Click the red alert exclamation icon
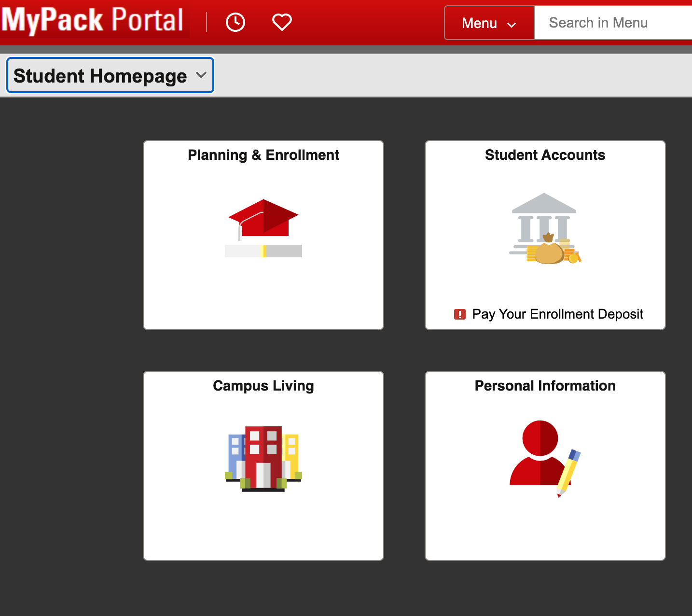 pos(460,314)
